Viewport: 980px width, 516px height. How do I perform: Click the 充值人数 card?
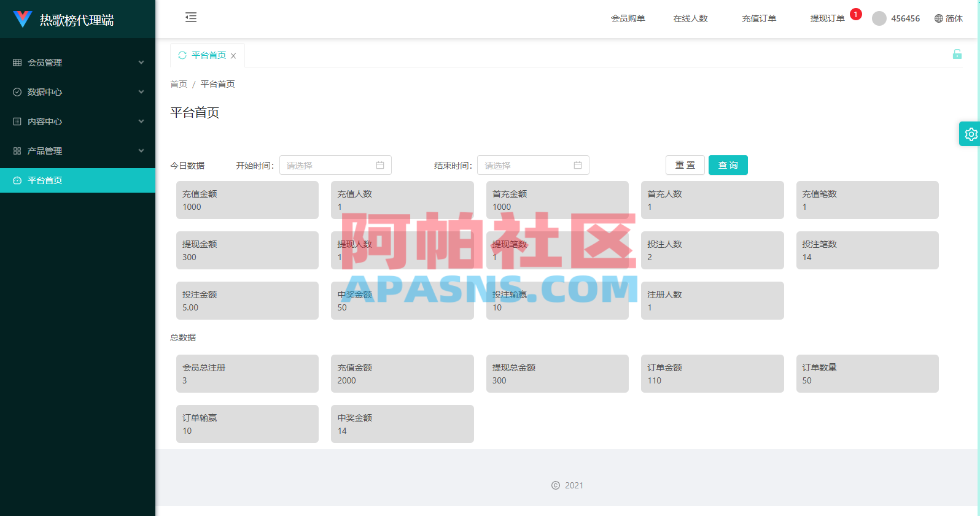click(402, 200)
